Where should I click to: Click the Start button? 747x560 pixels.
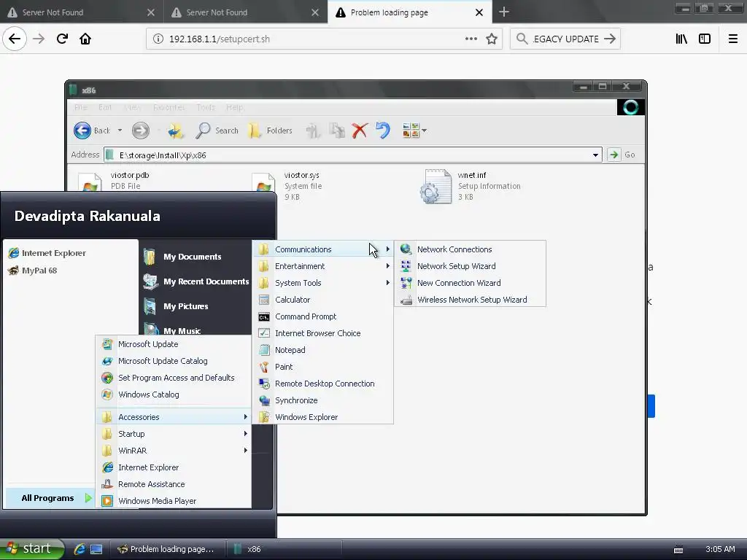click(31, 549)
